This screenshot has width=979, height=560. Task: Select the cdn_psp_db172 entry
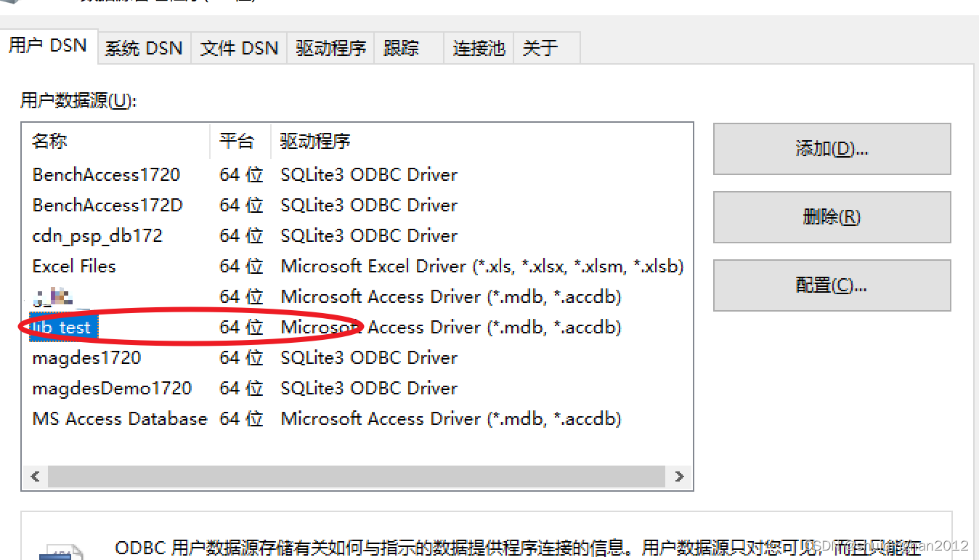point(97,236)
